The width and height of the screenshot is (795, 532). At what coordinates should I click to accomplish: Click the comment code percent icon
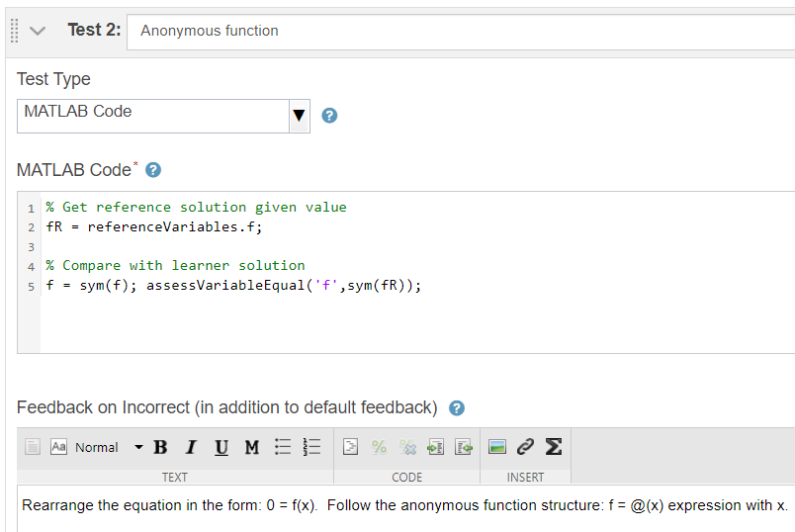click(x=379, y=447)
